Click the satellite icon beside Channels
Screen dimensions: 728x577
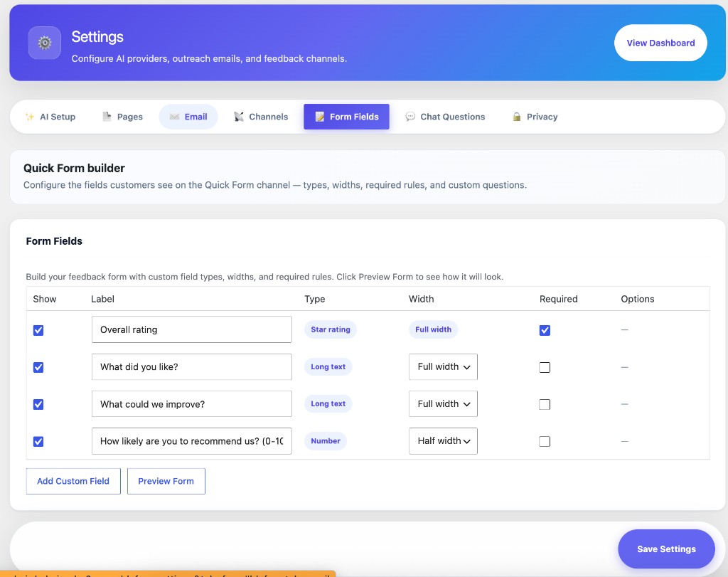239,117
